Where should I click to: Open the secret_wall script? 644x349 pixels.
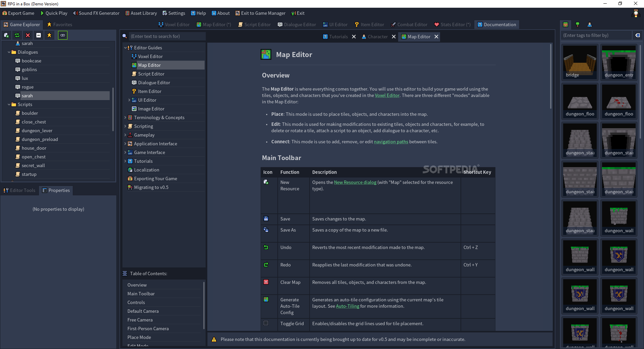point(33,165)
